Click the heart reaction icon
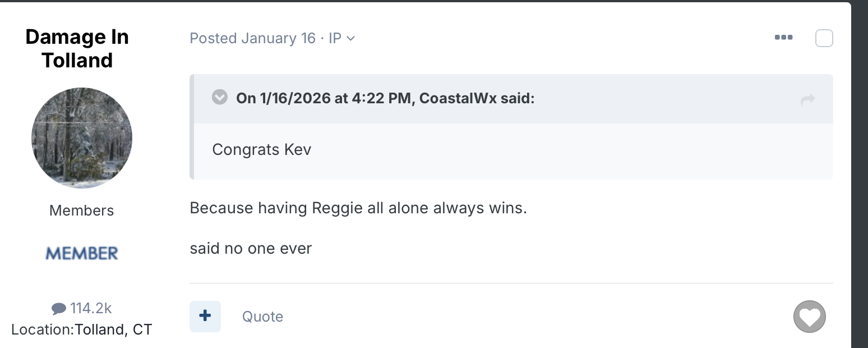This screenshot has width=868, height=348. 809,317
